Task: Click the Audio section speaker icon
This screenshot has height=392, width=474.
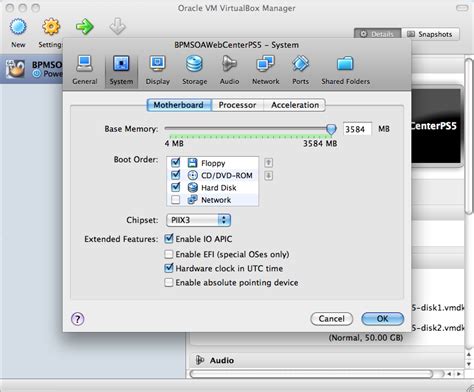Action: 200,360
